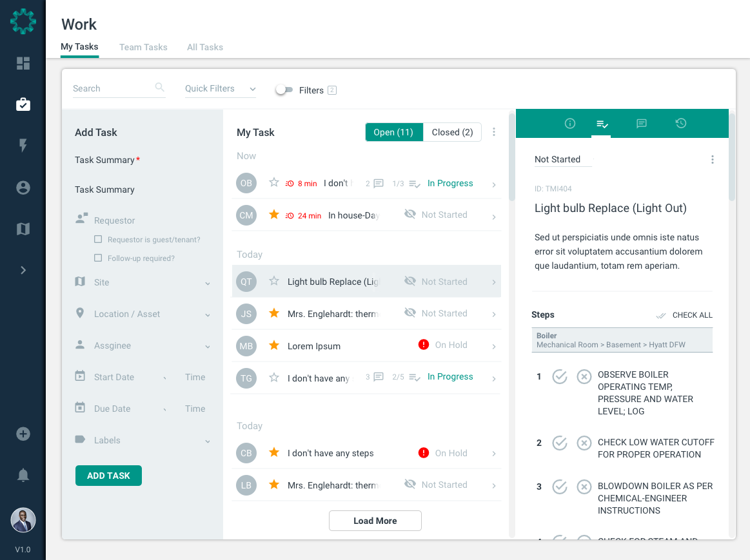
Task: Click the Map sidebar icon
Action: (23, 228)
